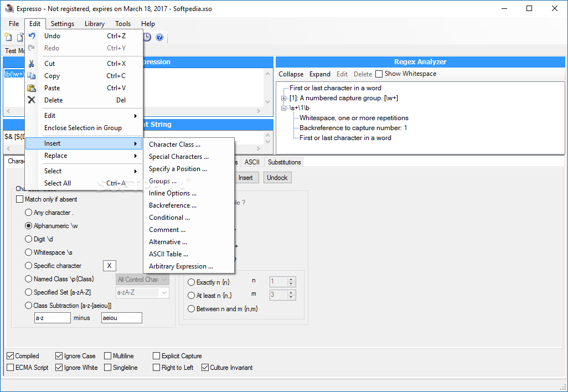Image resolution: width=568 pixels, height=392 pixels.
Task: Click the clock icon in the toolbar
Action: (x=147, y=37)
